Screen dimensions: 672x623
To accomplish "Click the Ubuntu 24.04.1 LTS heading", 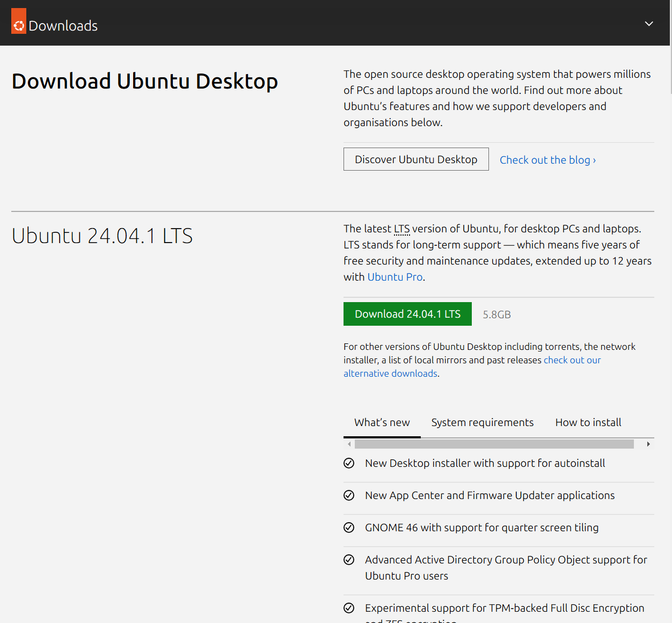I will (102, 236).
